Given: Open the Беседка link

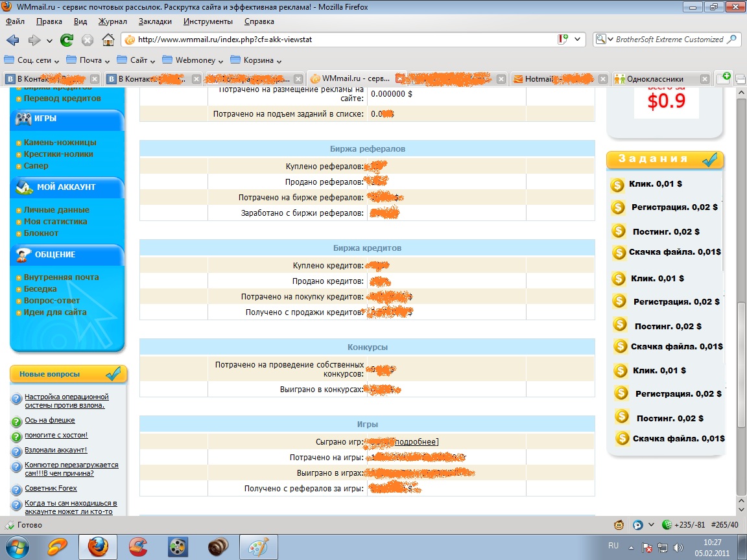Looking at the screenshot, I should click(x=40, y=289).
